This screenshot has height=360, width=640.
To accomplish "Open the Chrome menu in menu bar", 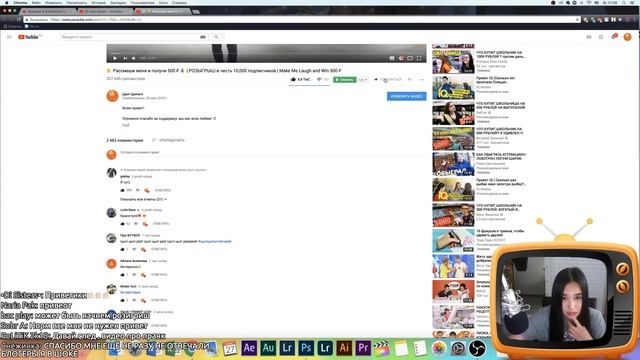I will pyautogui.click(x=20, y=2).
